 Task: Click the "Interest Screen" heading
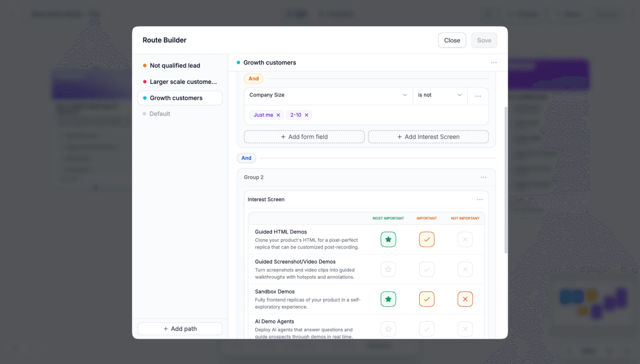coord(266,199)
